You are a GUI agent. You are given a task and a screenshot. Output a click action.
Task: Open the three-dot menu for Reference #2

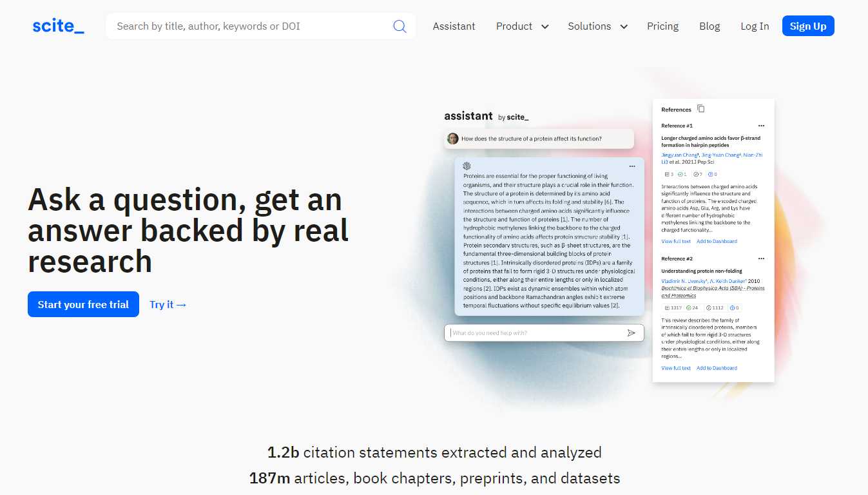761,258
